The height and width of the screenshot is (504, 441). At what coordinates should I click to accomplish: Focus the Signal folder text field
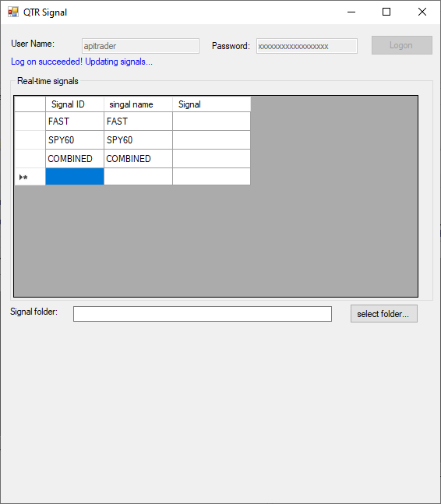(x=203, y=314)
